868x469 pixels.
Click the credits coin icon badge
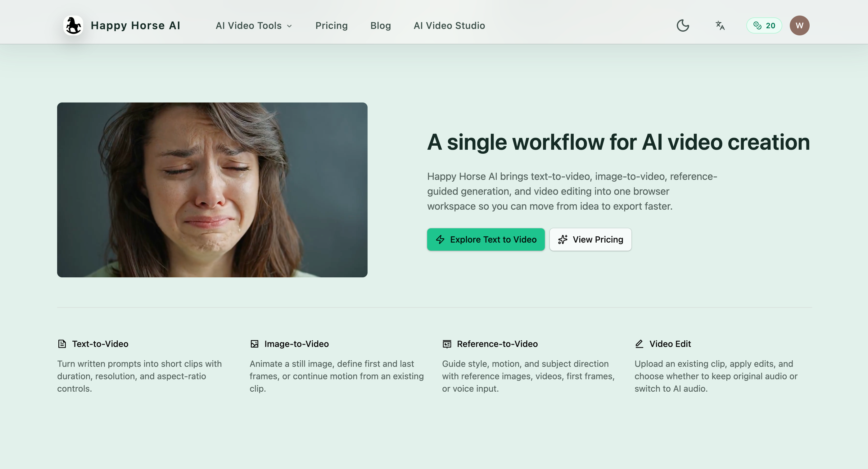pos(757,26)
